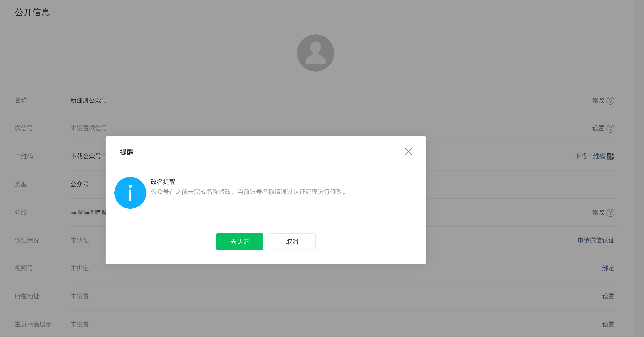Click the help icon next to 微信号 设置
644x337 pixels.
pyautogui.click(x=610, y=129)
